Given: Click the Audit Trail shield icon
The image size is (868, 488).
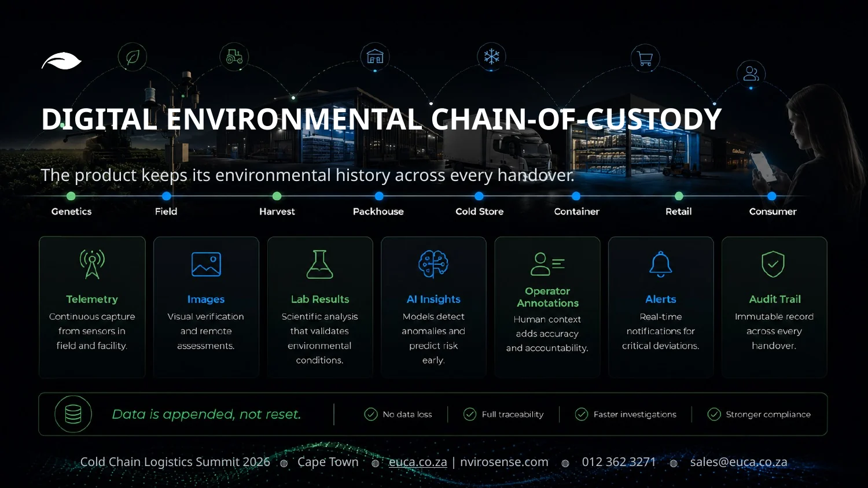Looking at the screenshot, I should (773, 264).
